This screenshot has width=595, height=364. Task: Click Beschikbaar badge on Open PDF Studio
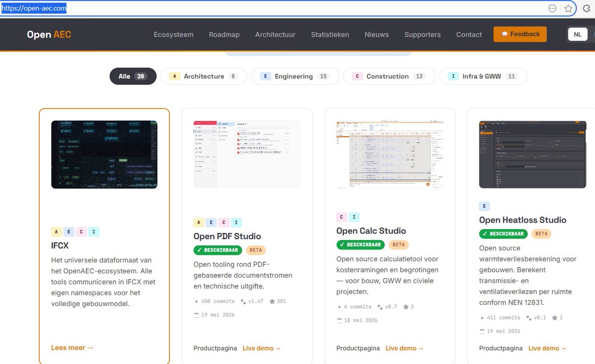pyautogui.click(x=218, y=250)
